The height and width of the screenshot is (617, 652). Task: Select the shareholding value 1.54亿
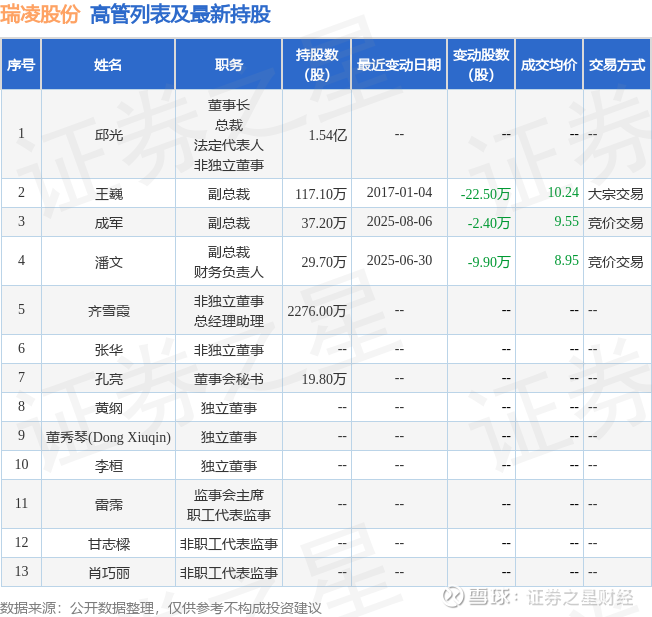click(328, 135)
